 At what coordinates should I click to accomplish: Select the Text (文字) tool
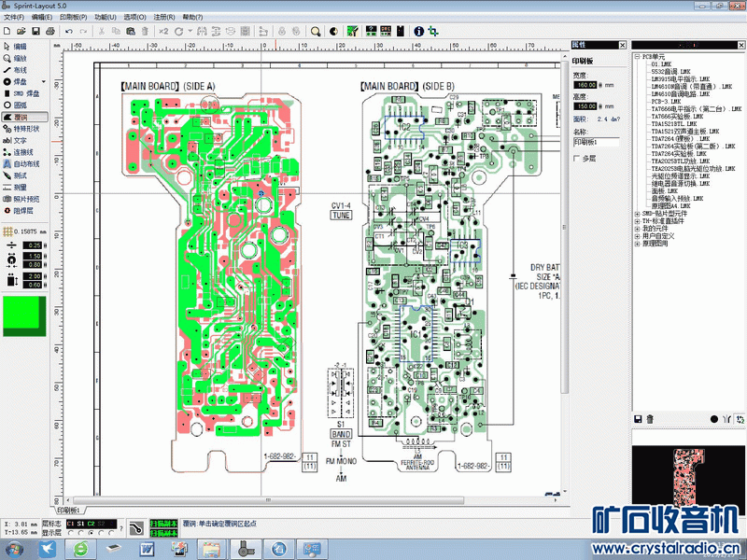(x=20, y=140)
